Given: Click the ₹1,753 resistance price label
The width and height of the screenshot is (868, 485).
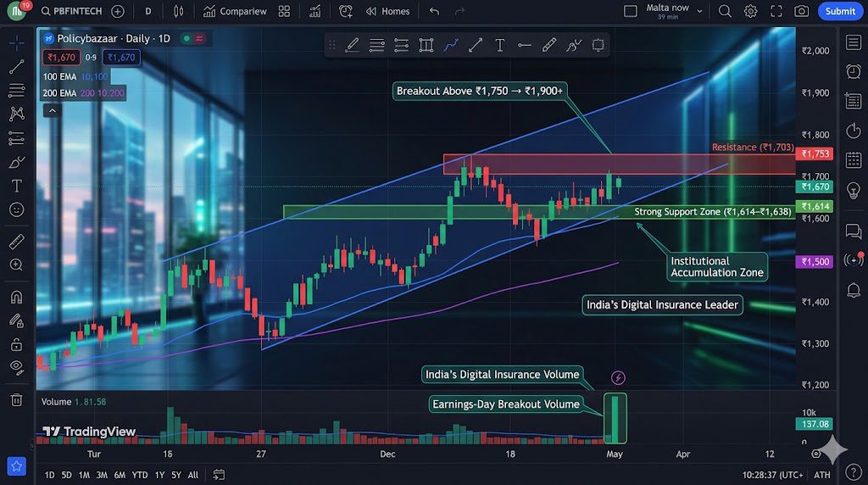Looking at the screenshot, I should tap(815, 154).
